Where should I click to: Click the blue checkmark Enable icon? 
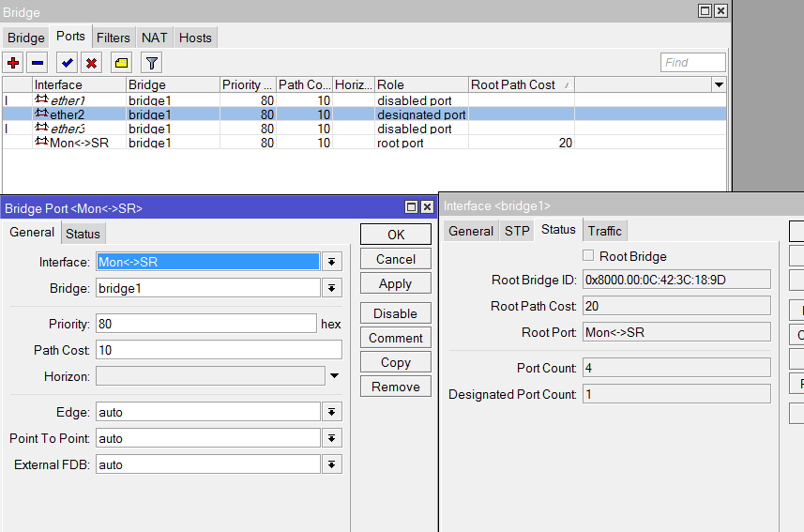pyautogui.click(x=67, y=63)
